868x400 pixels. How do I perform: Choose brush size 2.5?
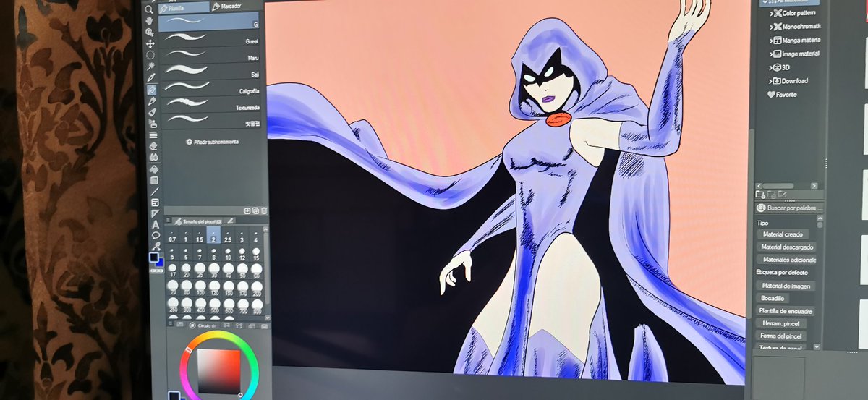(x=228, y=236)
